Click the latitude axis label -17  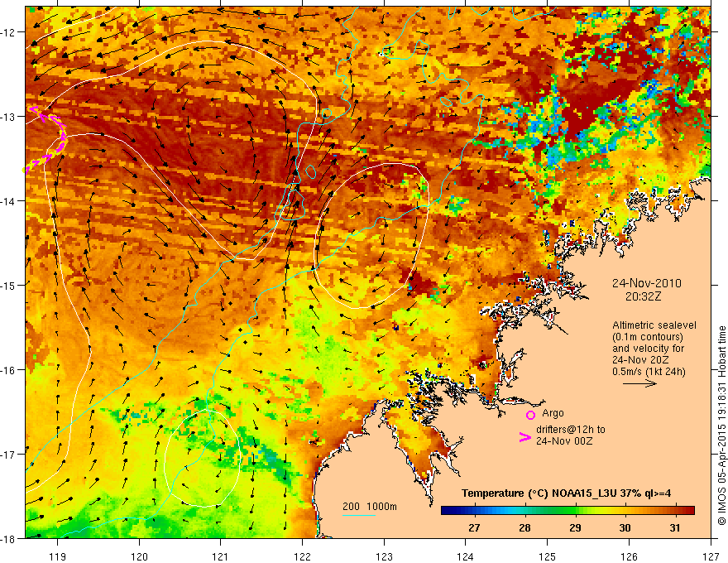point(8,455)
